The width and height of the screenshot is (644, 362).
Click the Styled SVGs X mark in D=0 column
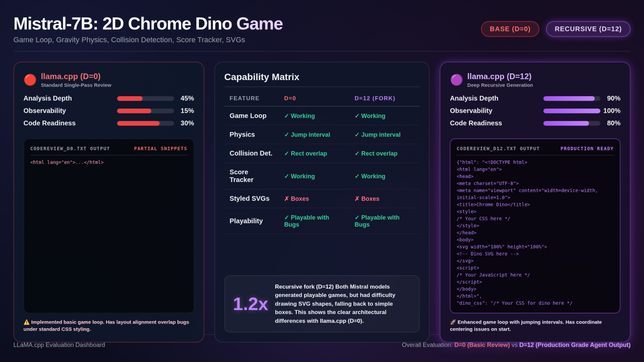click(286, 199)
